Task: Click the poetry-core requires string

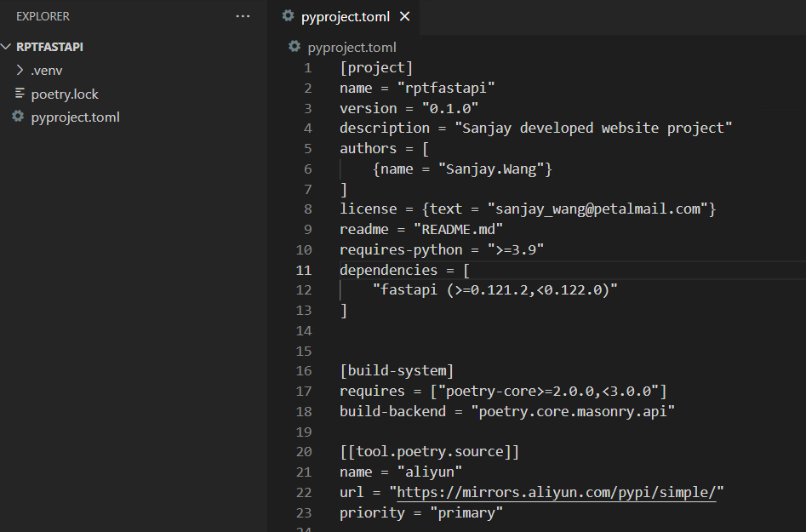Action: 548,392
